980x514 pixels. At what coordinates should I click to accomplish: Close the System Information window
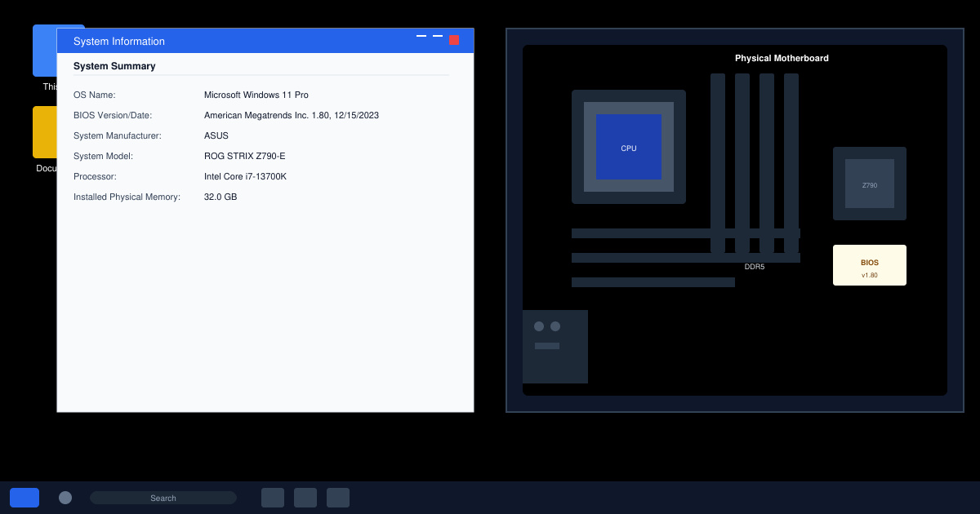454,40
